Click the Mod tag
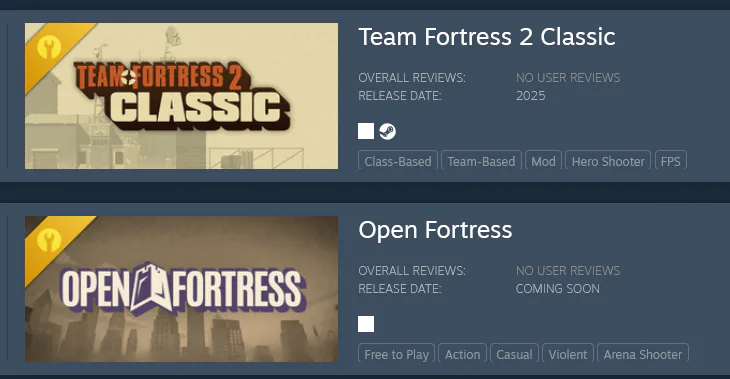 543,161
